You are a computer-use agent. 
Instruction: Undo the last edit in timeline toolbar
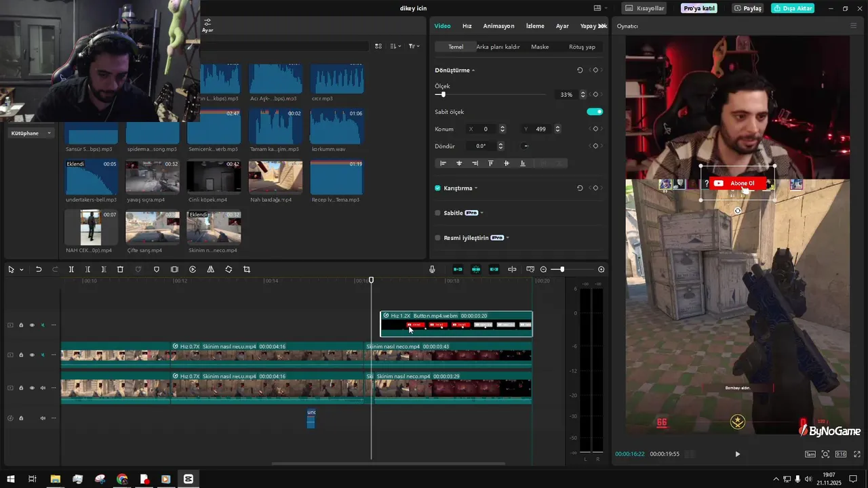[x=39, y=269]
